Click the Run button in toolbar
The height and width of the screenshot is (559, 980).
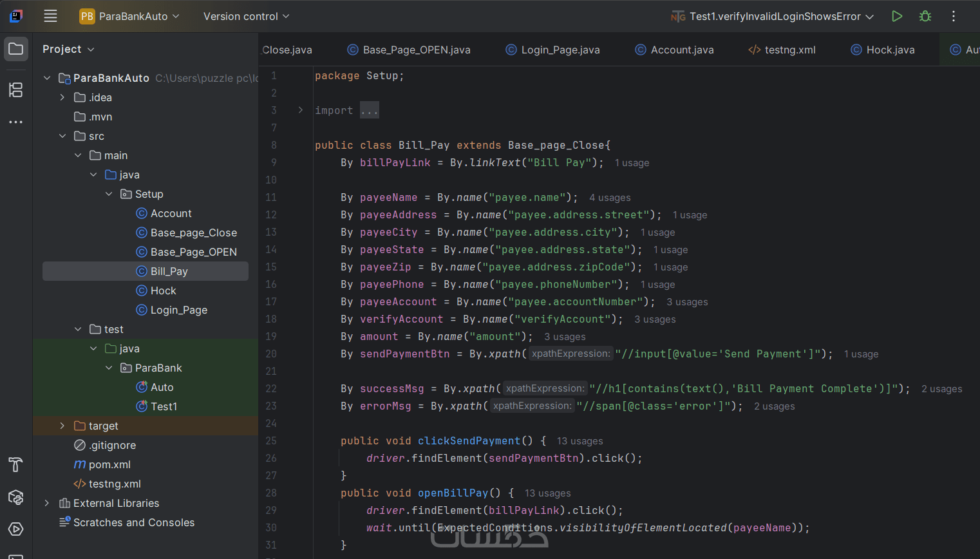point(896,16)
